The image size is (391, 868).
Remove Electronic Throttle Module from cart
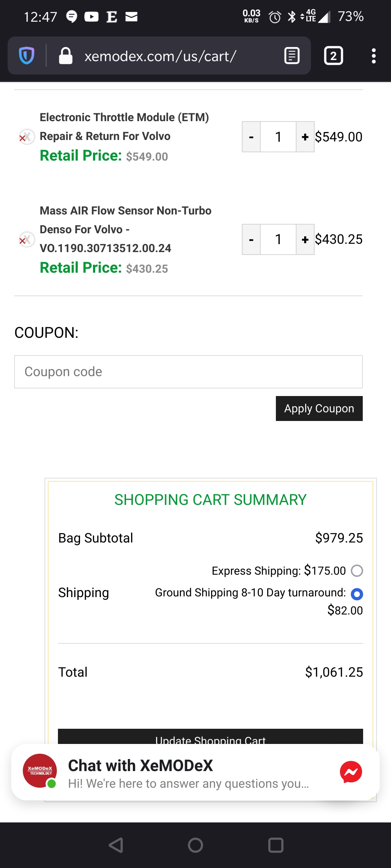click(26, 137)
